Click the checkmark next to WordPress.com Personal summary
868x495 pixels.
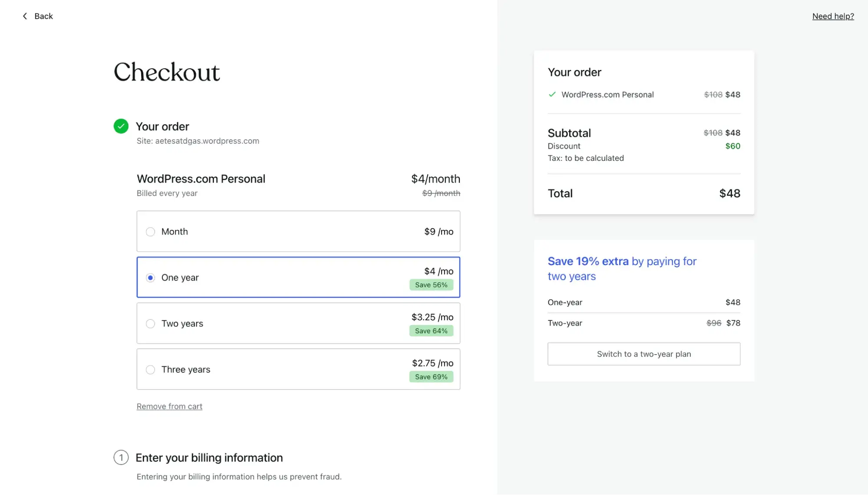tap(552, 94)
